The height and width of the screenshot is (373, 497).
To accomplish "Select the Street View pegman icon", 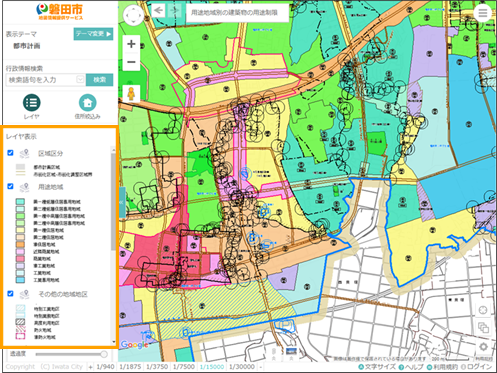I will click(x=131, y=94).
